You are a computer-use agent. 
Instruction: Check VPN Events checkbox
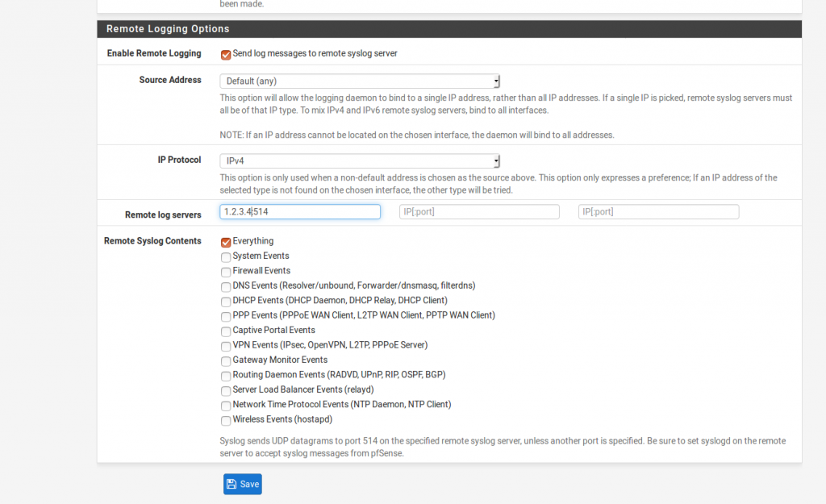[x=226, y=346]
